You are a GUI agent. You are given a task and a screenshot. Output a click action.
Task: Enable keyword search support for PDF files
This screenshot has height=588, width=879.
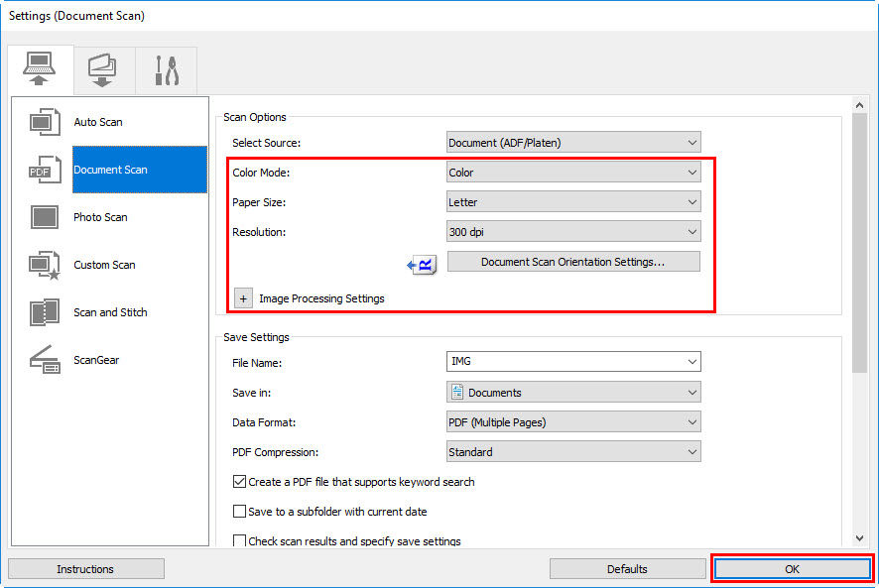[240, 482]
